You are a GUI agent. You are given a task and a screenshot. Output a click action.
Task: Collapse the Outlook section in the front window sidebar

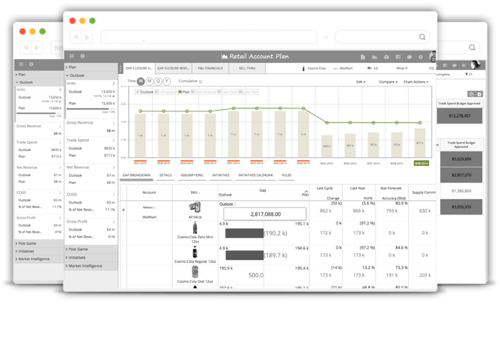(x=91, y=75)
